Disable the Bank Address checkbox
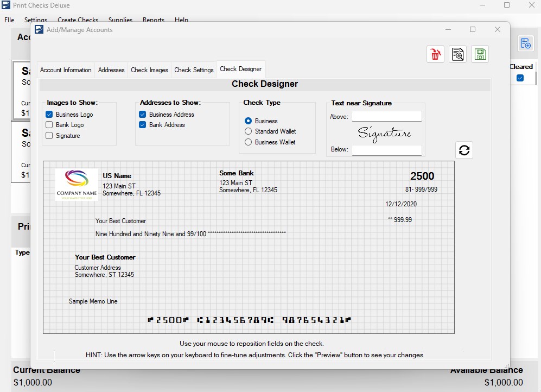Viewport: 541px width, 392px height. coord(143,124)
